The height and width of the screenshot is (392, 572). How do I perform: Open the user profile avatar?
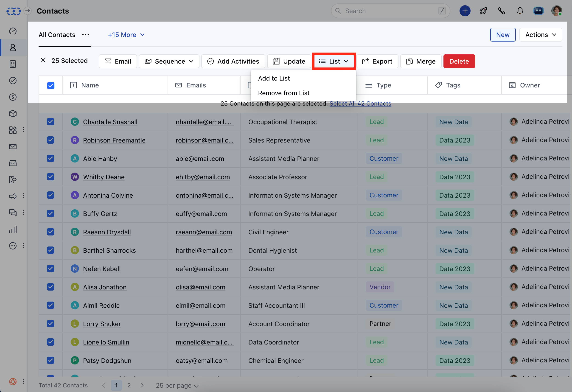[x=556, y=11]
